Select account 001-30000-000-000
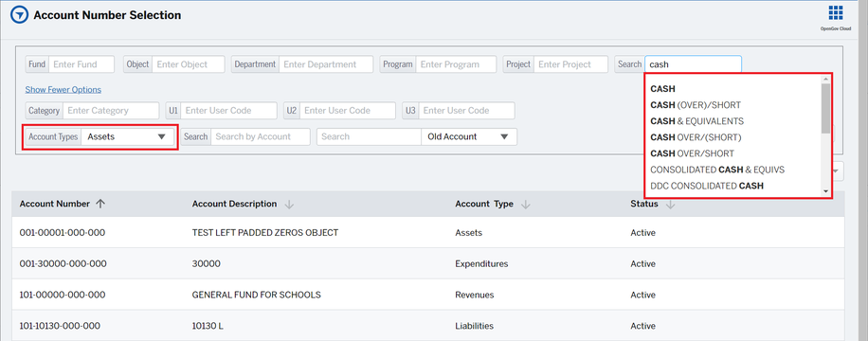The image size is (868, 341). [x=63, y=263]
